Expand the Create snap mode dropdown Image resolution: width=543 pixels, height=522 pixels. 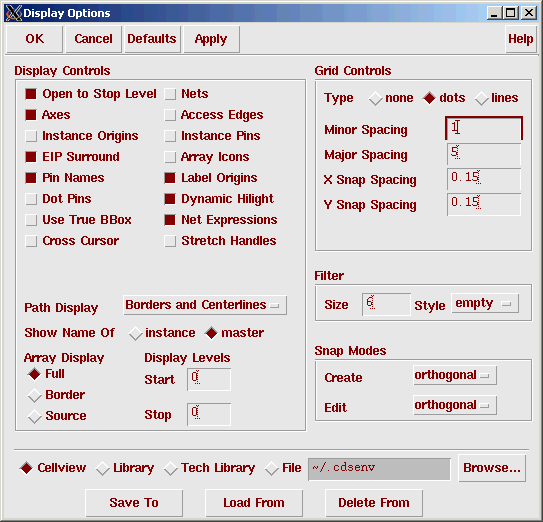click(455, 375)
